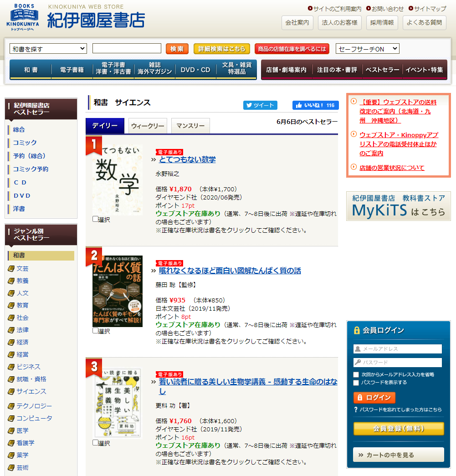Viewport: 456px width, 476px height.
Task: Click the カートの中を見る button
Action: tap(399, 455)
